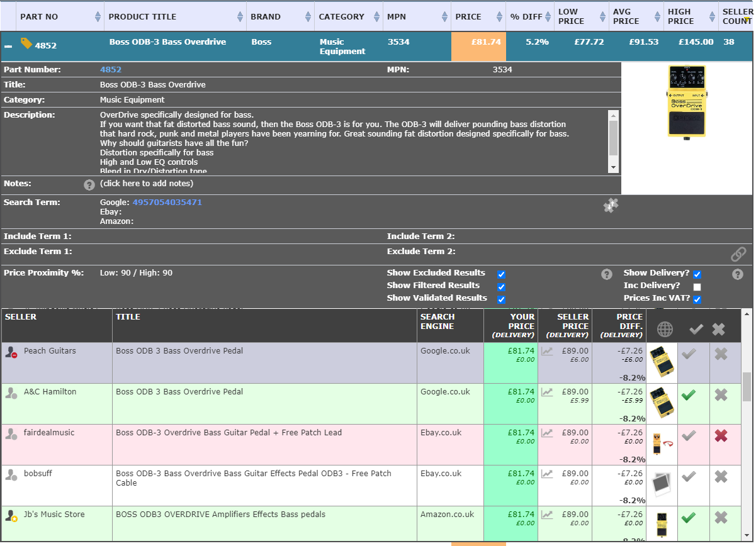Sort by the MPN column
The width and height of the screenshot is (756, 546).
tap(417, 17)
